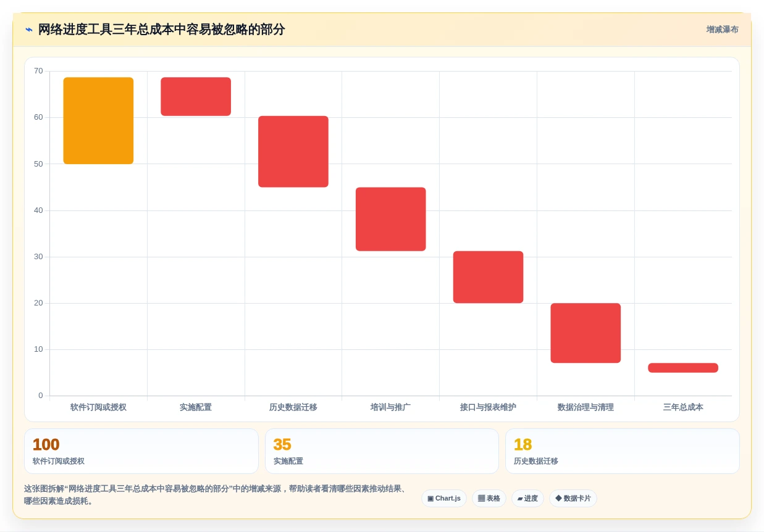This screenshot has width=764, height=532.
Task: Select the thin red 三年总成本 bar
Action: pyautogui.click(x=683, y=368)
